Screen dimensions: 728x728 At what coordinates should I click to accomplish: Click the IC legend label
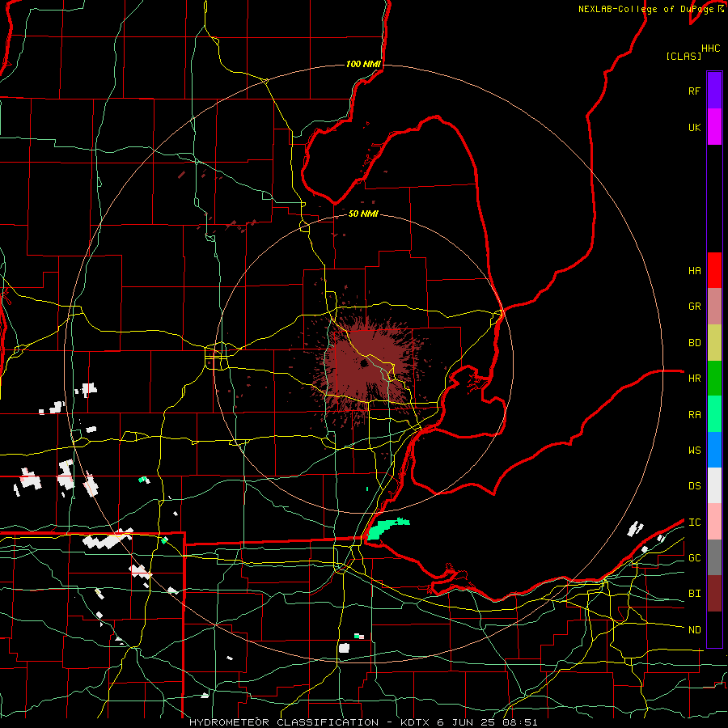tap(694, 522)
